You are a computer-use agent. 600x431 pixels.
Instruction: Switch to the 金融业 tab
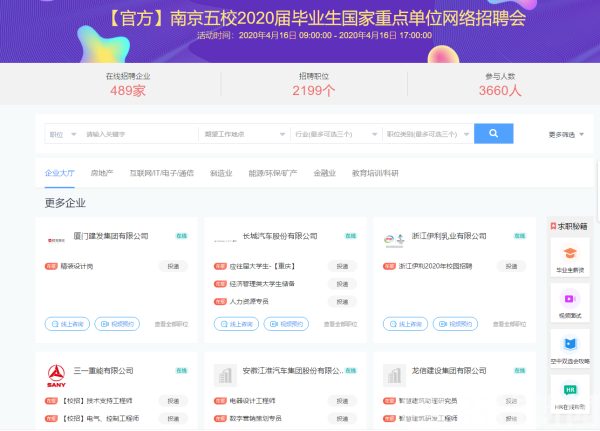[324, 173]
